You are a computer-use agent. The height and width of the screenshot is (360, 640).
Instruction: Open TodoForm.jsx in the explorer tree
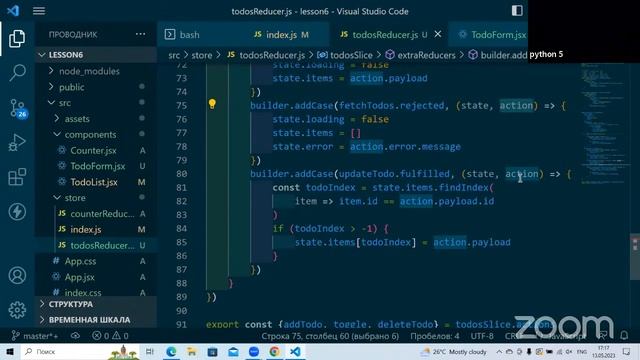coord(97,166)
